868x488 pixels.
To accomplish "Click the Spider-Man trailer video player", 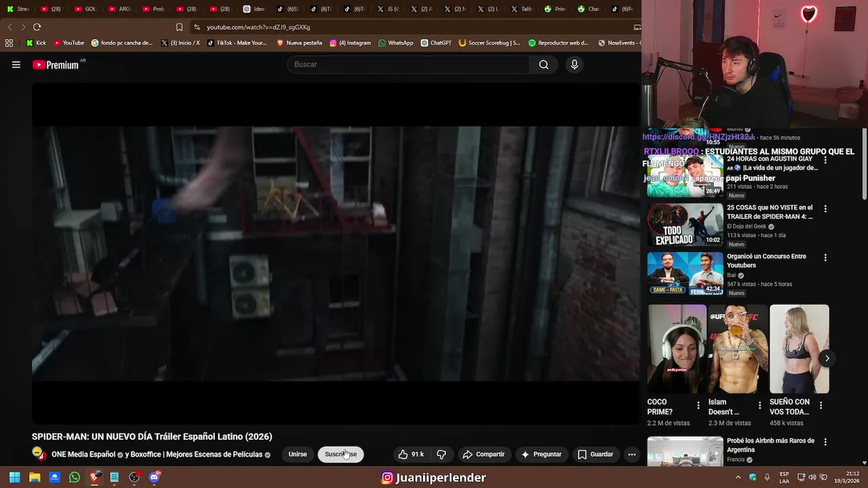I will (336, 253).
